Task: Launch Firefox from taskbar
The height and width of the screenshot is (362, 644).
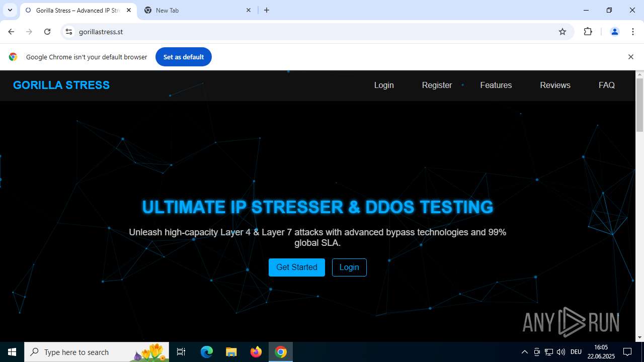Action: point(256,352)
